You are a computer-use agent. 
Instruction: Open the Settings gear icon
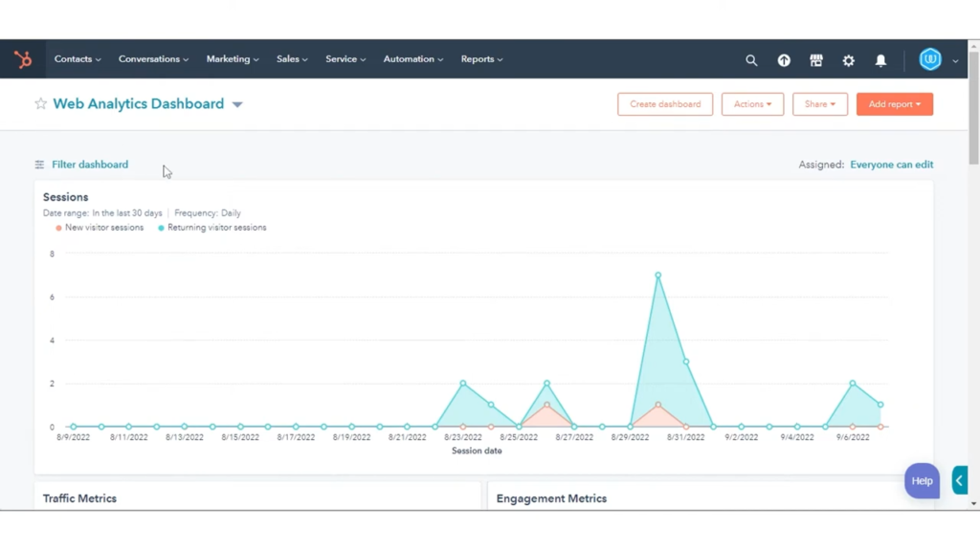[849, 59]
